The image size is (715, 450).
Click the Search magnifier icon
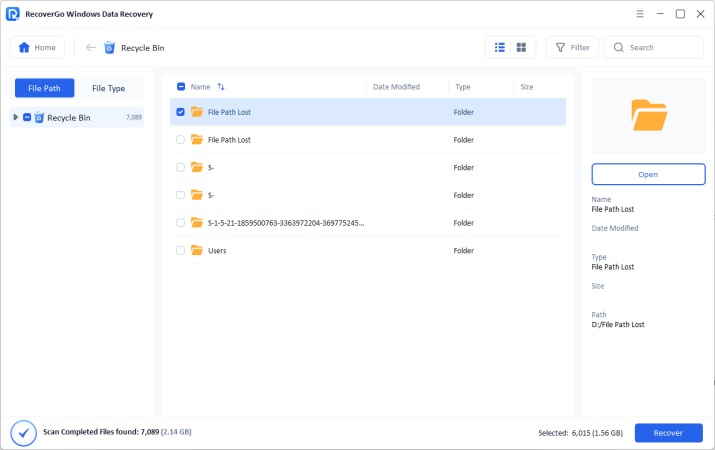pyautogui.click(x=618, y=47)
